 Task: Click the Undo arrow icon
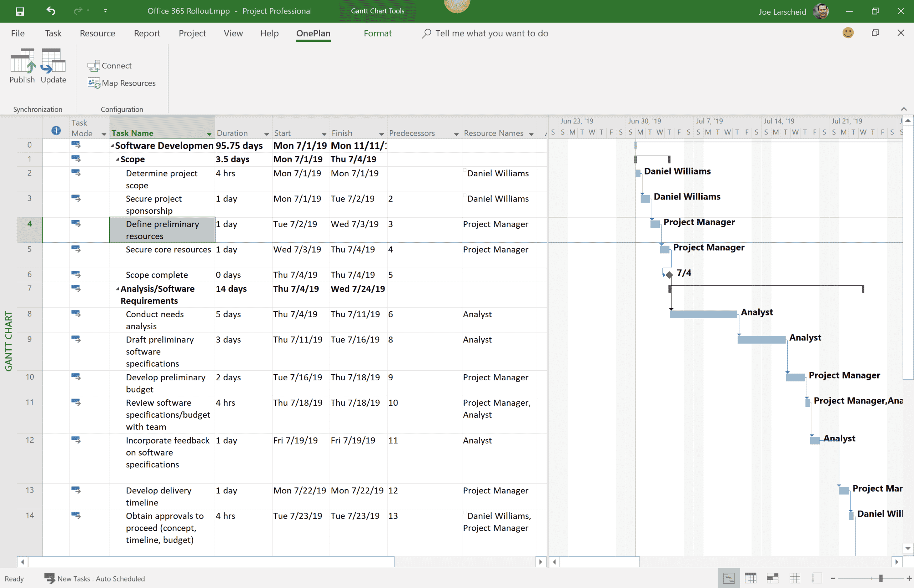(51, 11)
